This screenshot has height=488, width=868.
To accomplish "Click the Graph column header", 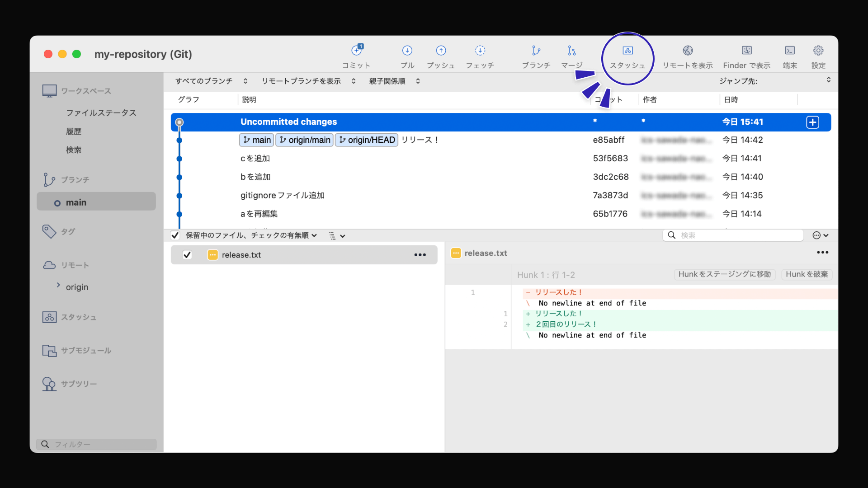I will [189, 99].
